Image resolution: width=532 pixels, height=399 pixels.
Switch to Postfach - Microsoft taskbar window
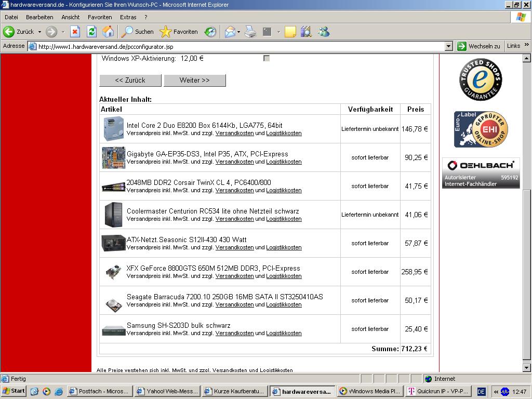pyautogui.click(x=99, y=391)
